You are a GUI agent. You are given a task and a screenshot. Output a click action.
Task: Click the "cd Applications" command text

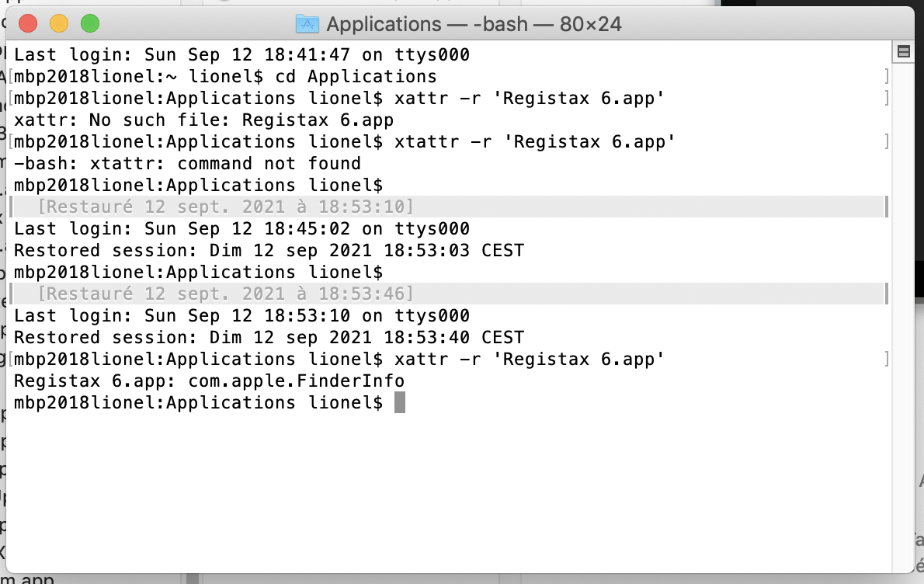point(356,77)
